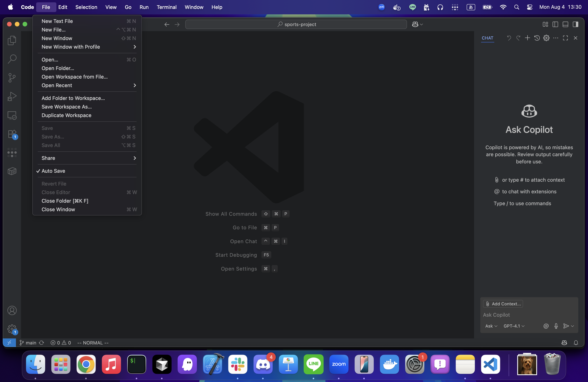Open the Source Control view
This screenshot has width=588, height=382.
click(12, 78)
